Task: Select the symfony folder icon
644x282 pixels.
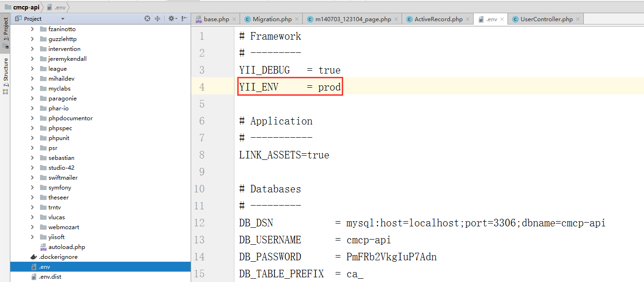Action: (x=43, y=187)
